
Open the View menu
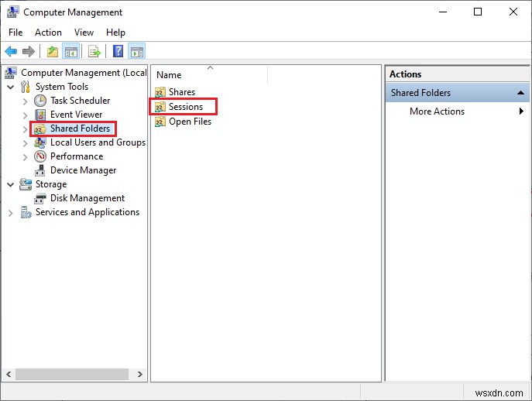[x=84, y=33]
